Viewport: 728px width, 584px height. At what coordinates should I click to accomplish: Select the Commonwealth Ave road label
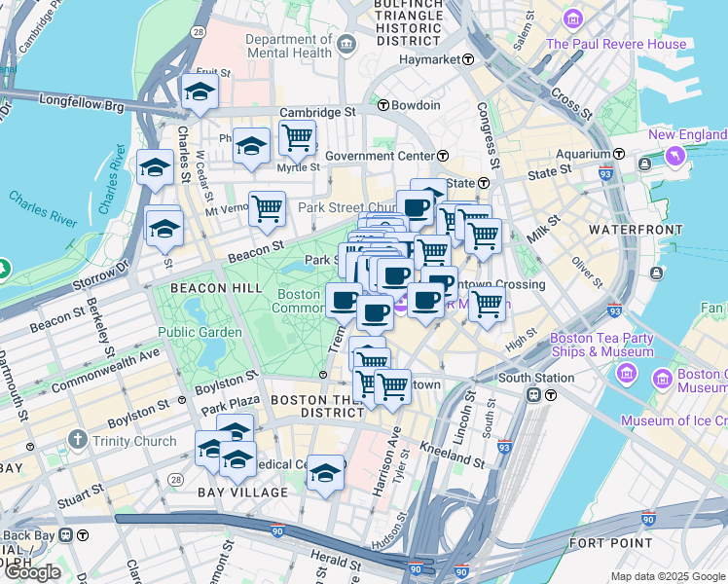coord(105,370)
